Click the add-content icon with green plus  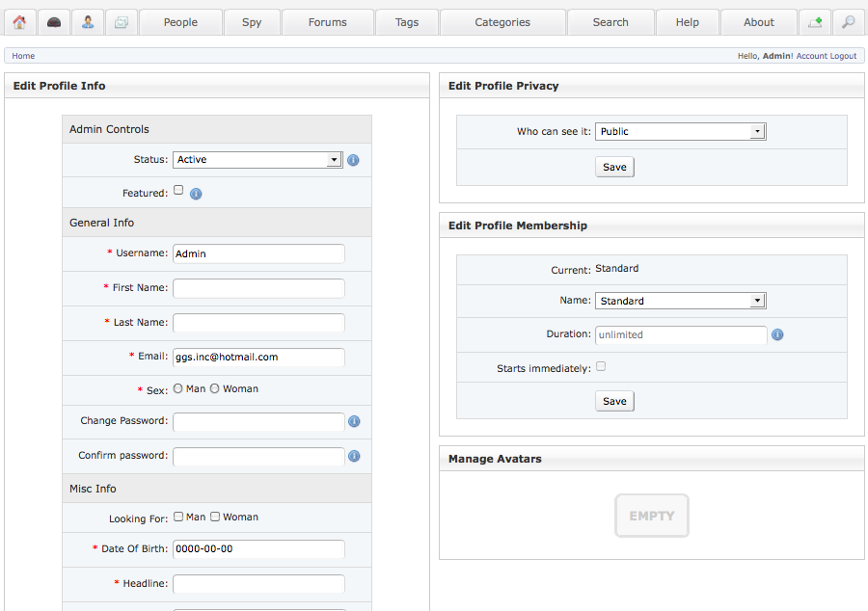[816, 22]
